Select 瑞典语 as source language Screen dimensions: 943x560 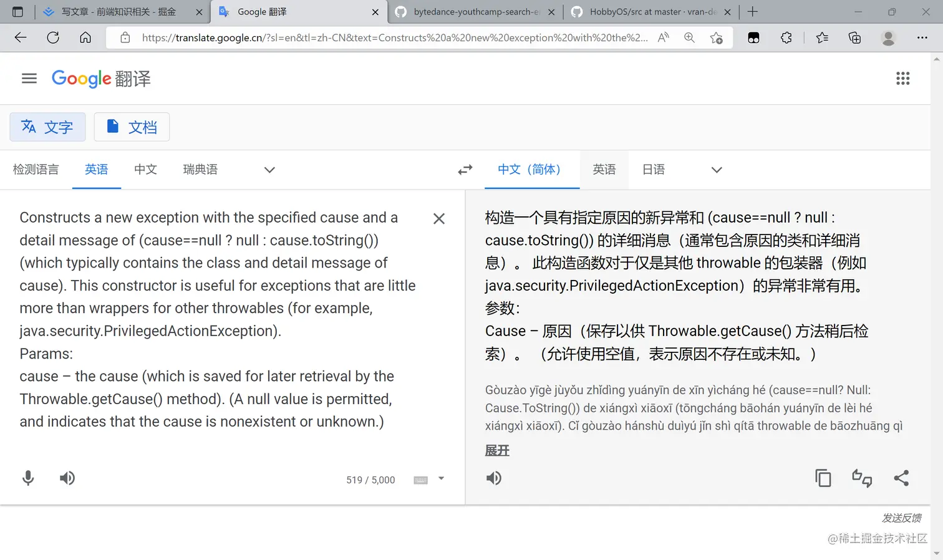coord(200,170)
